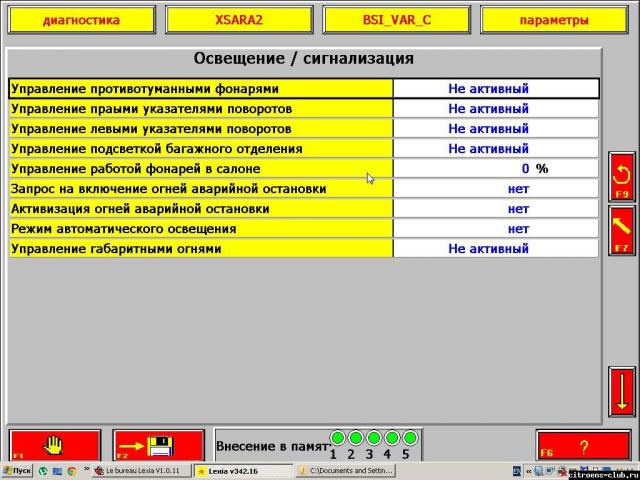The height and width of the screenshot is (480, 640).
Task: Click нет value of Режим автоматического освещения
Action: coord(518,229)
